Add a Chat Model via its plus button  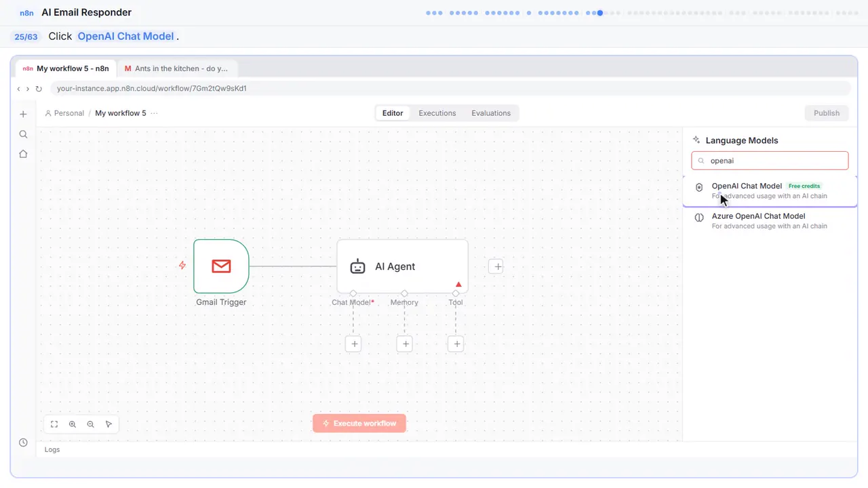tap(353, 344)
